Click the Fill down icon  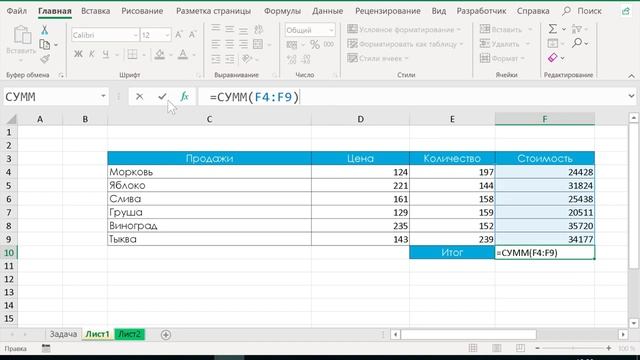(x=553, y=43)
